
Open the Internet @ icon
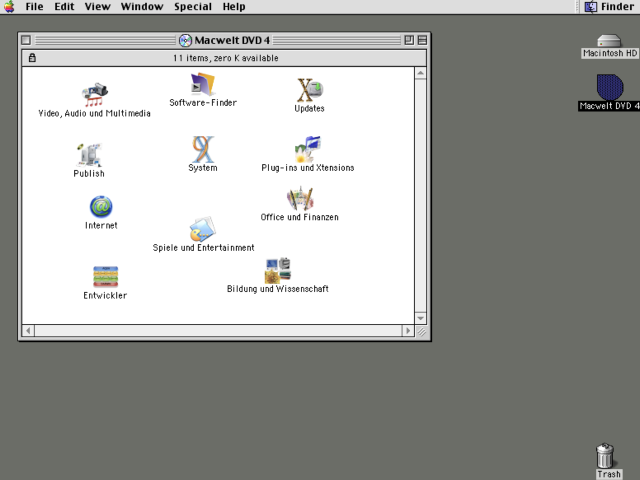[x=101, y=207]
